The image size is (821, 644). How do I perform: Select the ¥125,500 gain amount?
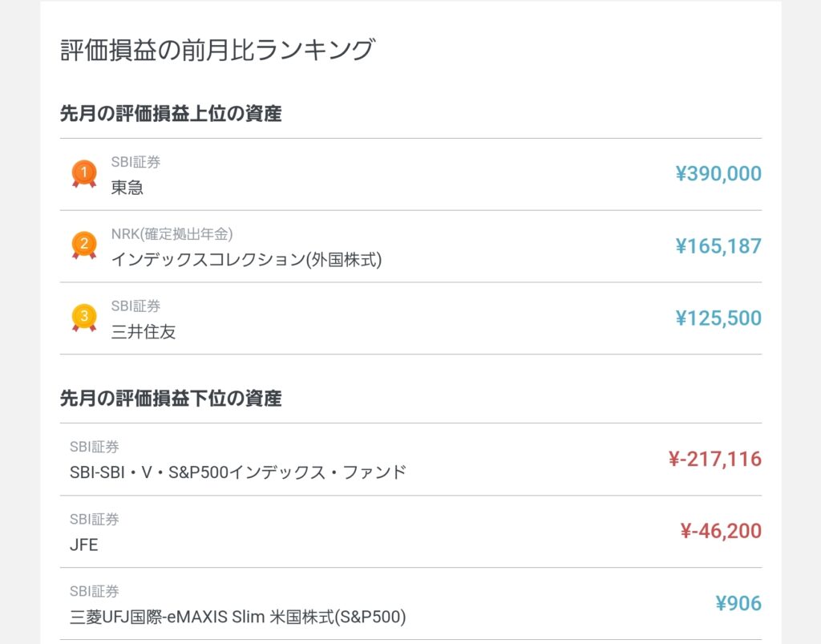[x=718, y=318]
